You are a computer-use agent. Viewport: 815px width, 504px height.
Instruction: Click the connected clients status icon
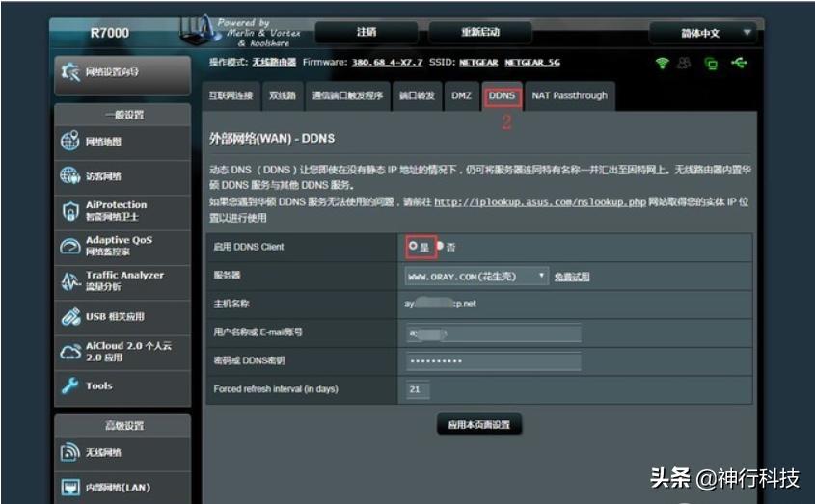(684, 64)
